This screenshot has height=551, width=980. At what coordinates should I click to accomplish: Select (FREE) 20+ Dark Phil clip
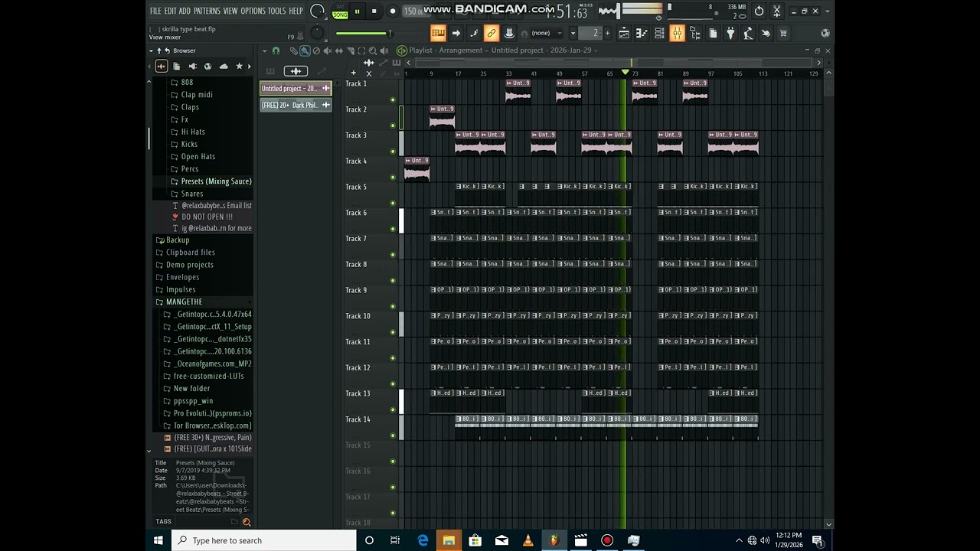pos(296,105)
